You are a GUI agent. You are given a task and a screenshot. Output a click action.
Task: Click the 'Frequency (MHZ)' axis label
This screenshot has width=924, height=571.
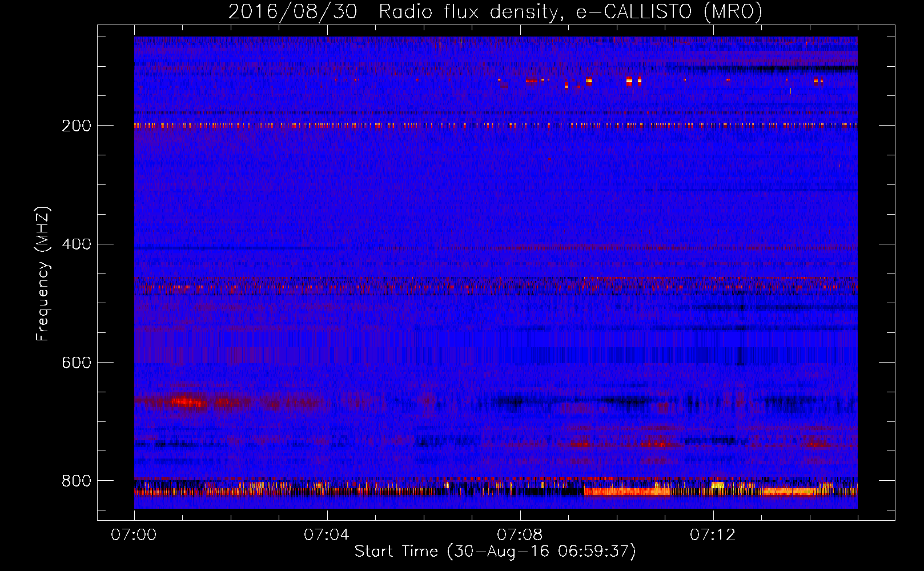click(43, 274)
